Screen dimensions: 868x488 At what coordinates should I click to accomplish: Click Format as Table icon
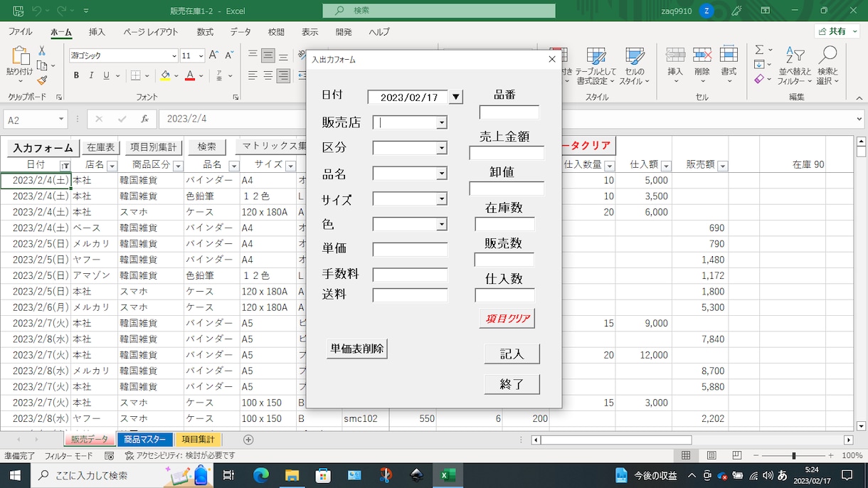point(596,66)
